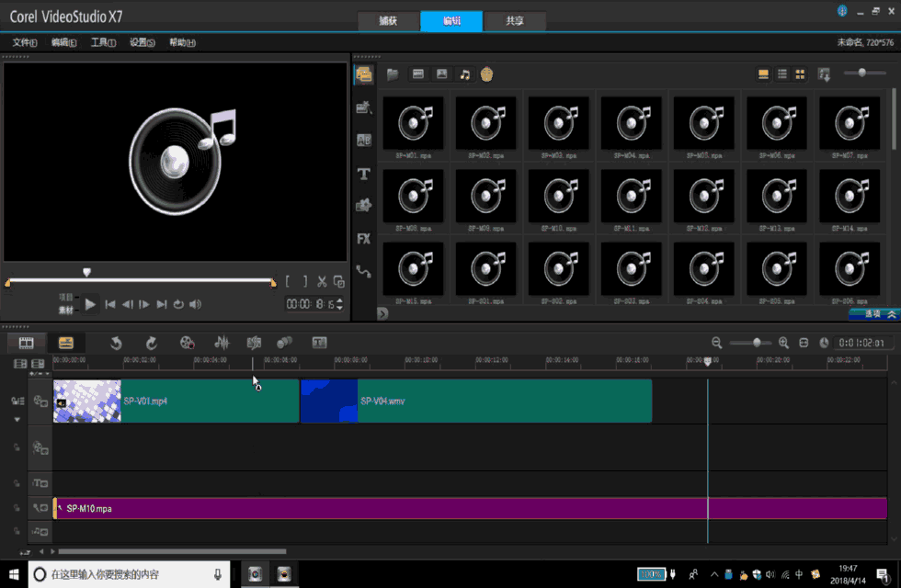Viewport: 901px width, 588px height.
Task: Toggle show videos filter in library
Action: coord(418,74)
